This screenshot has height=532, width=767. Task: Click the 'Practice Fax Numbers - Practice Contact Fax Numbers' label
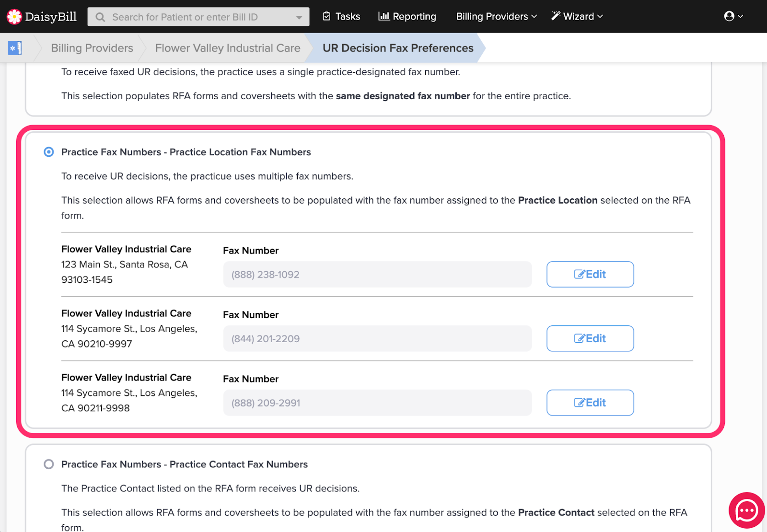185,464
